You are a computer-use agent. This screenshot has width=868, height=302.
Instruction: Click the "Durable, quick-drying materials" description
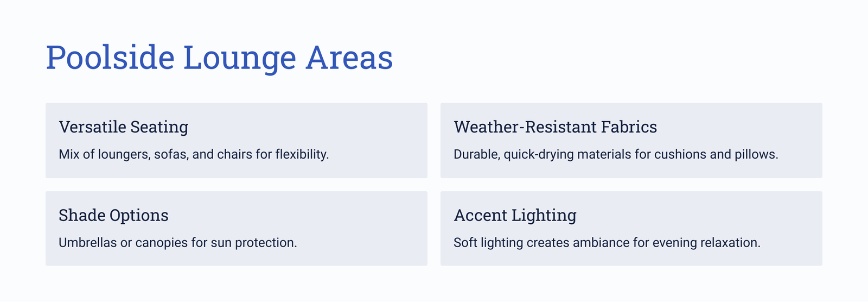pyautogui.click(x=616, y=154)
